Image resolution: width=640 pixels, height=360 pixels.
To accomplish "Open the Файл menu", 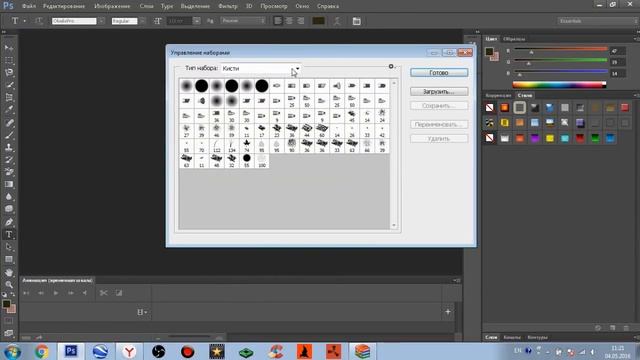I will [29, 6].
